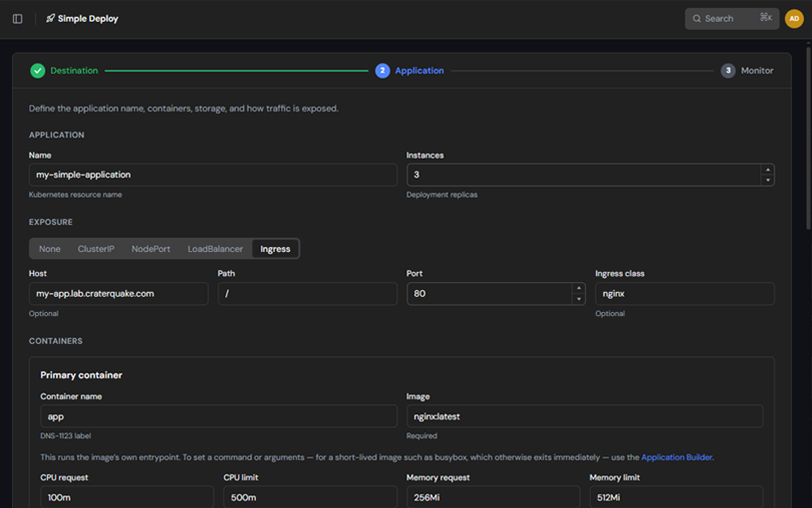This screenshot has width=812, height=508.
Task: Edit the Memory request field
Action: (x=493, y=497)
